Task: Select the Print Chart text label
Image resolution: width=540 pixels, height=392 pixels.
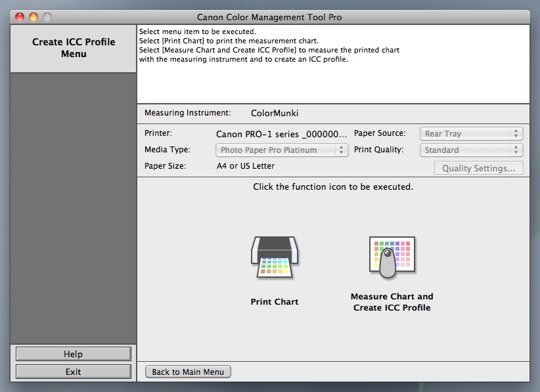Action: click(275, 302)
